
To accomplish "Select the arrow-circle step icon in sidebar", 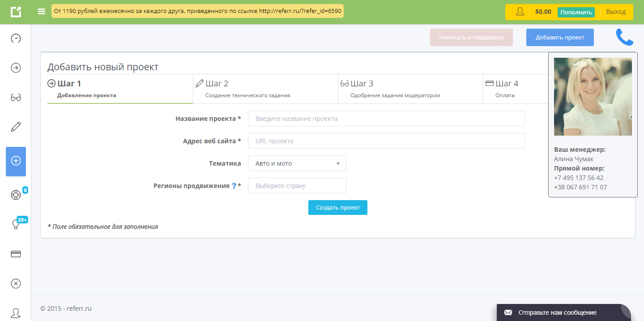I will click(x=16, y=68).
